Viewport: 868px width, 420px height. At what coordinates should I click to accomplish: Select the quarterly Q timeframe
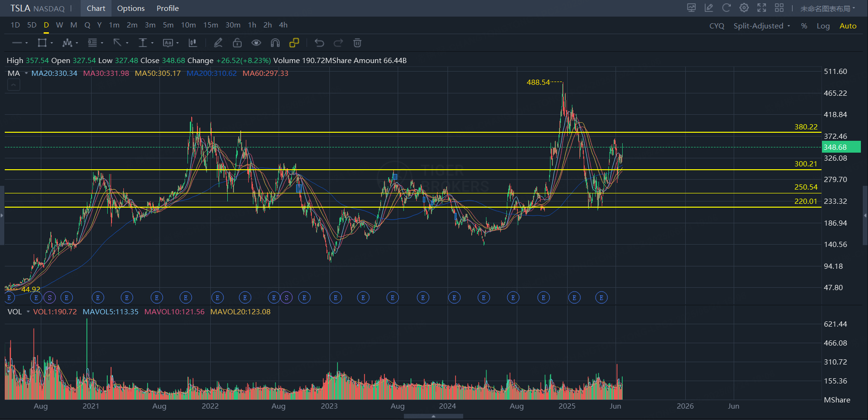point(87,25)
